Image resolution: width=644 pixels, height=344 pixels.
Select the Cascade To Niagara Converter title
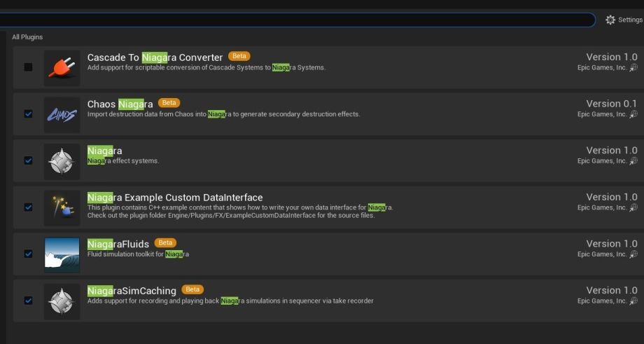[155, 57]
